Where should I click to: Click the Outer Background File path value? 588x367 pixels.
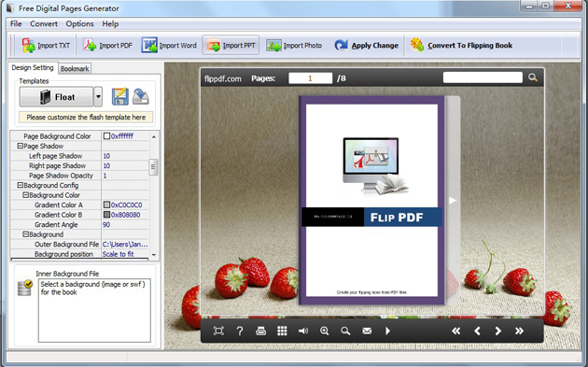tap(125, 245)
